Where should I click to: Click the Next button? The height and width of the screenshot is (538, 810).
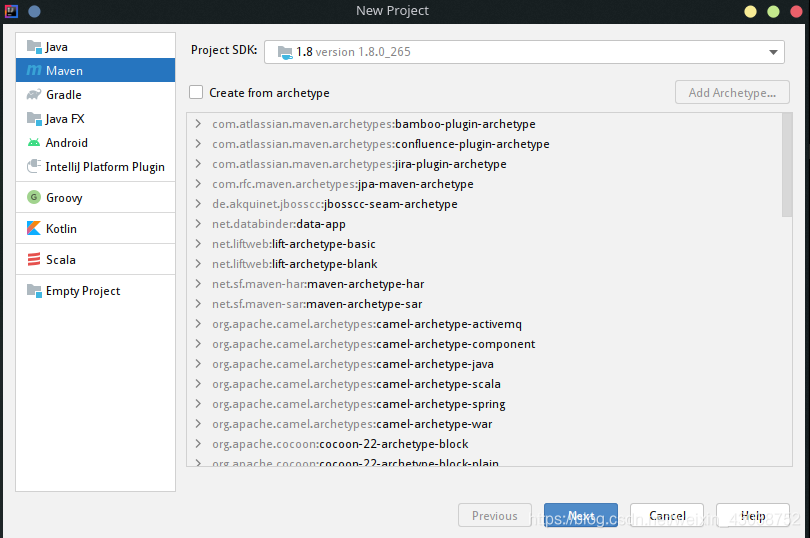[581, 515]
